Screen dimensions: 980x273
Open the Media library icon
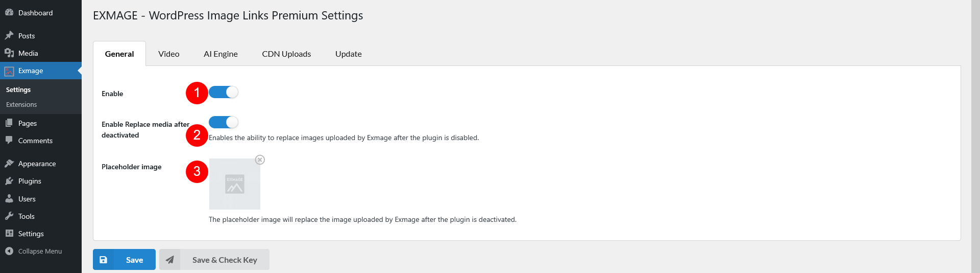[x=9, y=53]
